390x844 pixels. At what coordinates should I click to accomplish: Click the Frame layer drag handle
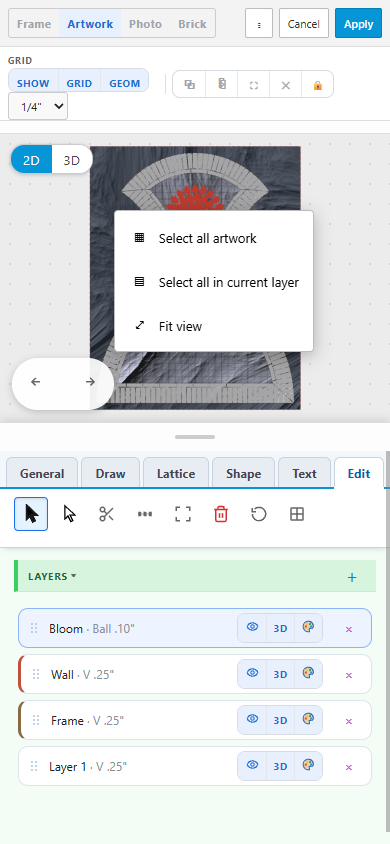pos(36,720)
